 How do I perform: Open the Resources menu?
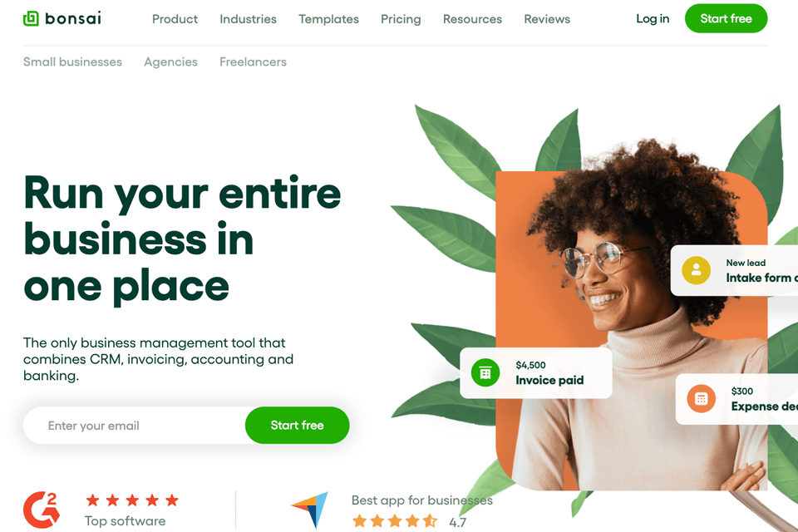472,19
